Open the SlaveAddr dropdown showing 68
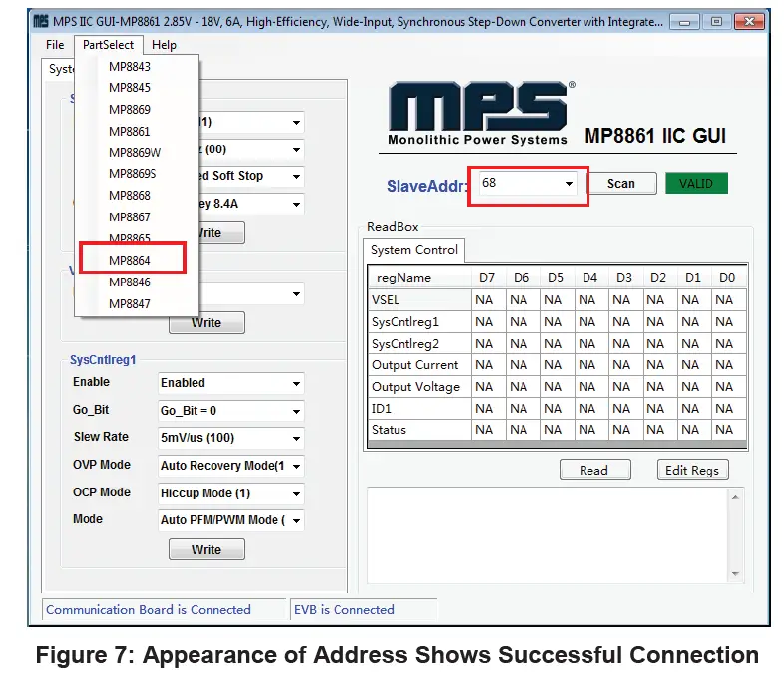Viewport: 784px width, 675px height. coord(527,183)
